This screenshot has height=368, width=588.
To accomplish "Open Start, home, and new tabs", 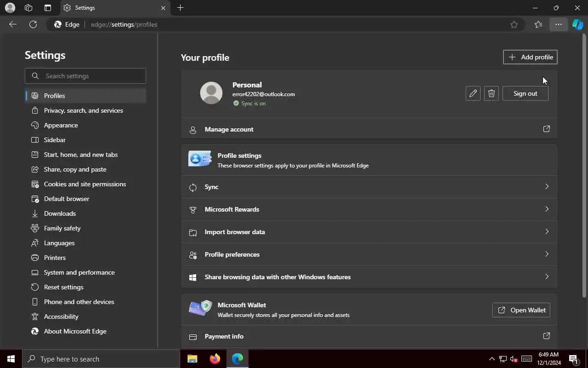I will tap(85, 155).
